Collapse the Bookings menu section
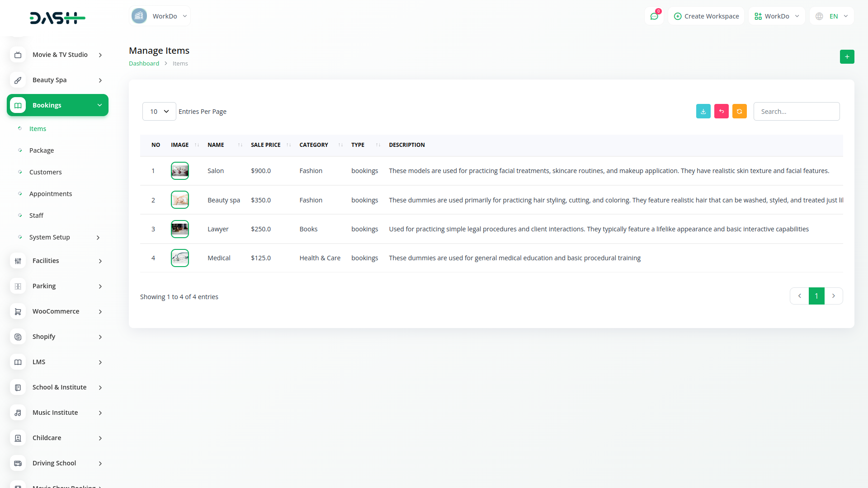The height and width of the screenshot is (488, 868). pyautogui.click(x=57, y=105)
